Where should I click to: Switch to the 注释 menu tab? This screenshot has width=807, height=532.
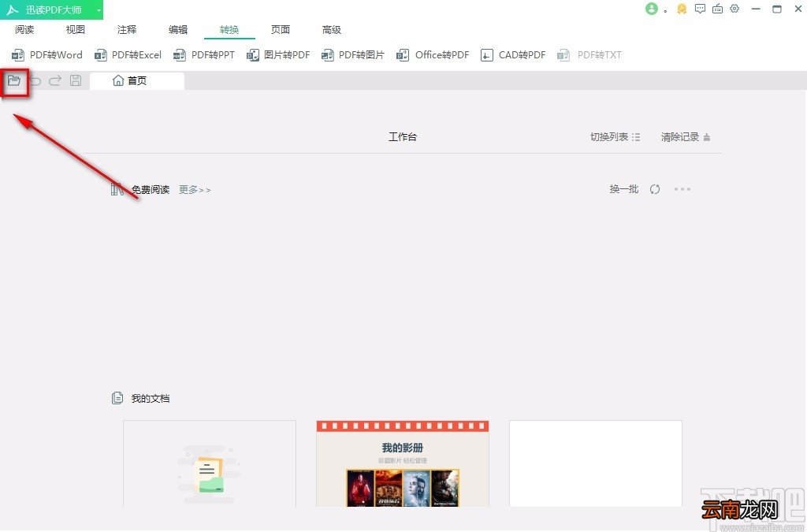click(127, 30)
